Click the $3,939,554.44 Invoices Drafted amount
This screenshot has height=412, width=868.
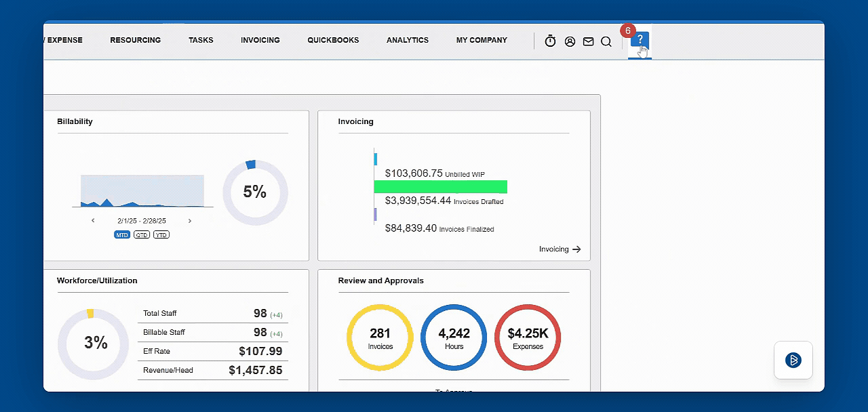click(418, 201)
